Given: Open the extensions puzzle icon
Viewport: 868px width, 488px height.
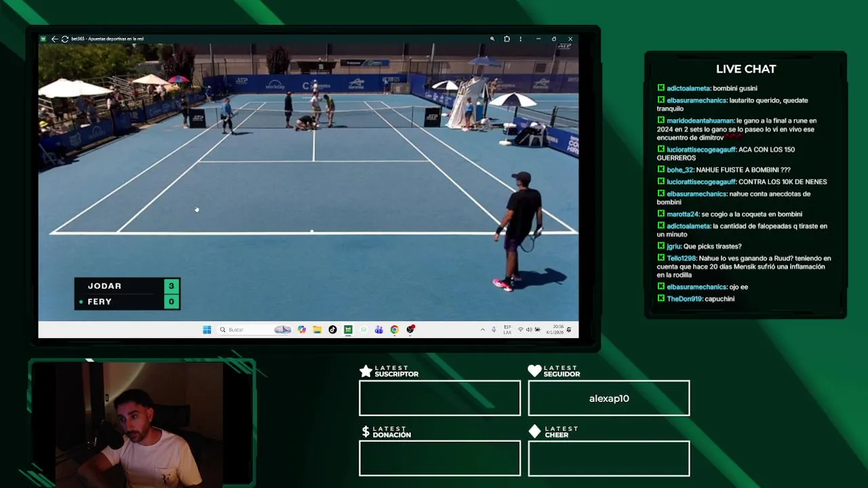Looking at the screenshot, I should [507, 39].
